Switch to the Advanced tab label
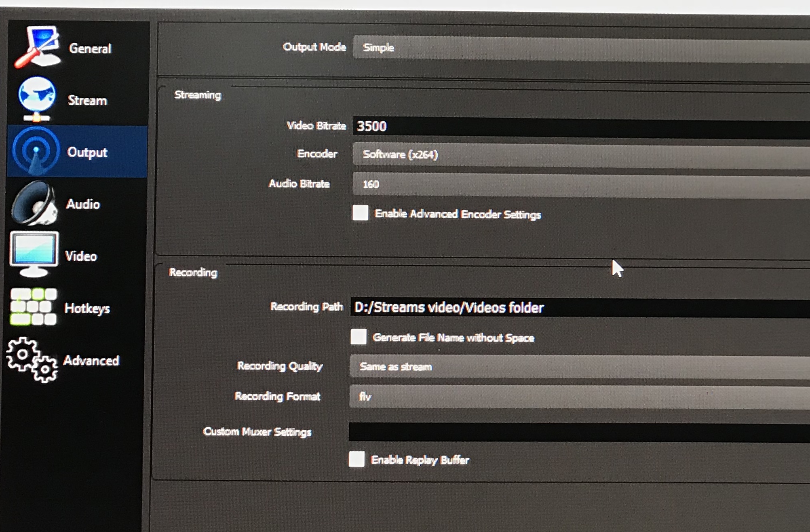The width and height of the screenshot is (810, 532). coord(91,360)
